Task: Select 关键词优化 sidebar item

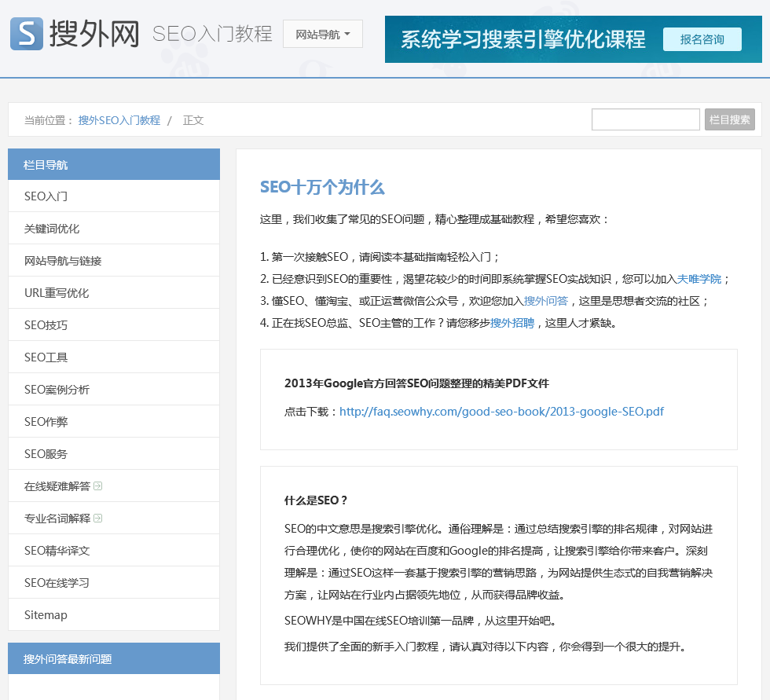Action: (52, 229)
